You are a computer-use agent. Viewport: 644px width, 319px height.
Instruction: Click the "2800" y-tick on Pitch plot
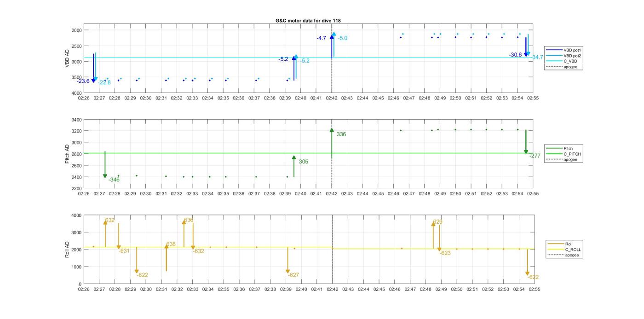click(x=76, y=154)
